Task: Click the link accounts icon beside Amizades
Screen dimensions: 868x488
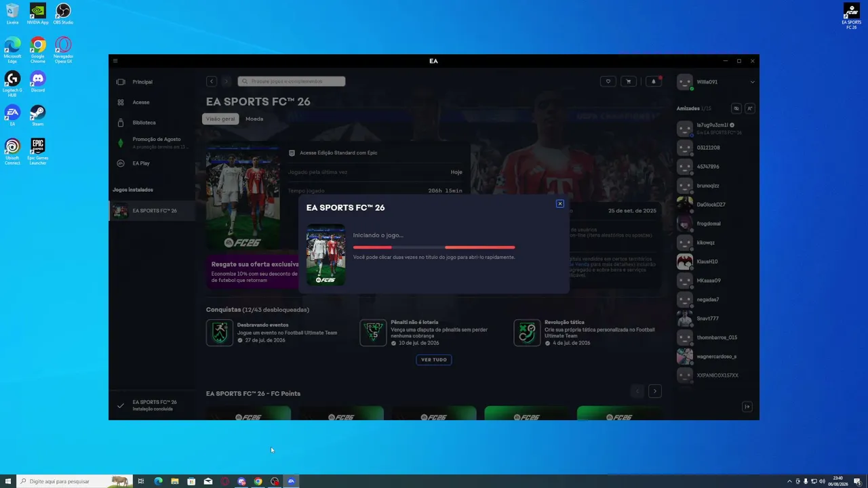Action: 736,108
